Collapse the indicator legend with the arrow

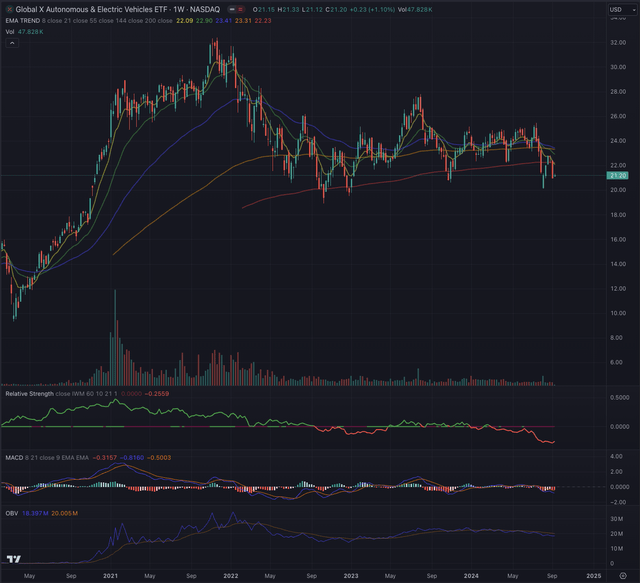(x=12, y=43)
